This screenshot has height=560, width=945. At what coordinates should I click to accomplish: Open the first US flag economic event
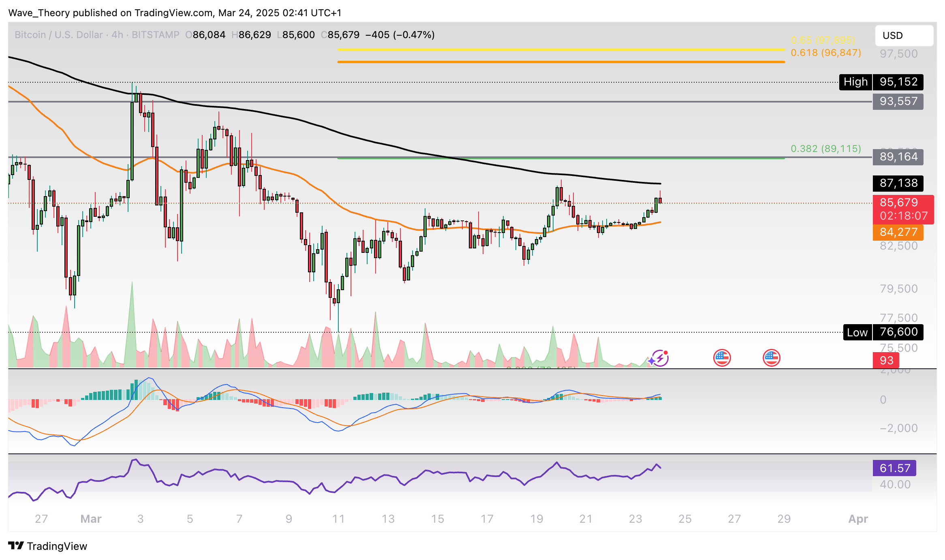tap(722, 358)
